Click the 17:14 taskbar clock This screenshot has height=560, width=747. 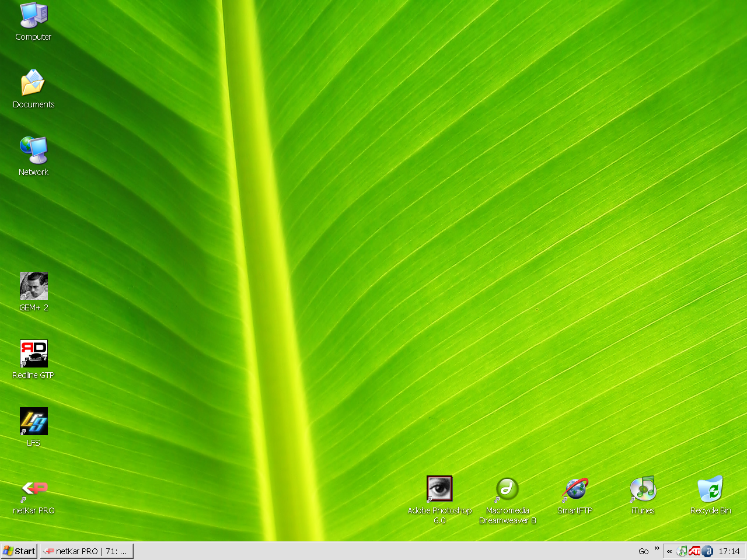point(729,551)
